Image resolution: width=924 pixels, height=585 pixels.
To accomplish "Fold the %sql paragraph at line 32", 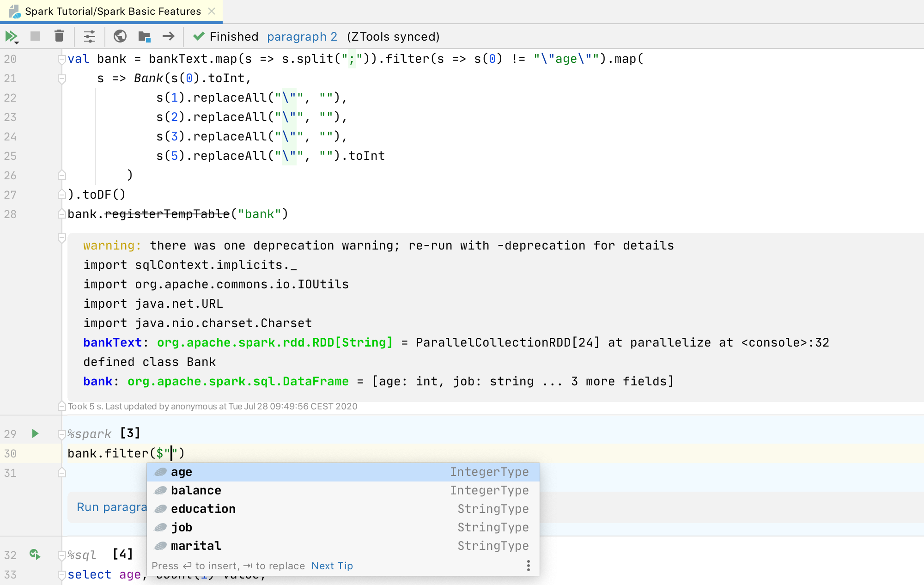I will [x=62, y=555].
